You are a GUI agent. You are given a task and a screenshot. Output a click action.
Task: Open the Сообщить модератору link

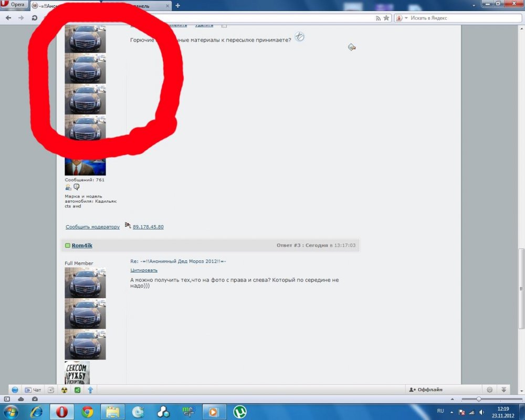pos(92,227)
